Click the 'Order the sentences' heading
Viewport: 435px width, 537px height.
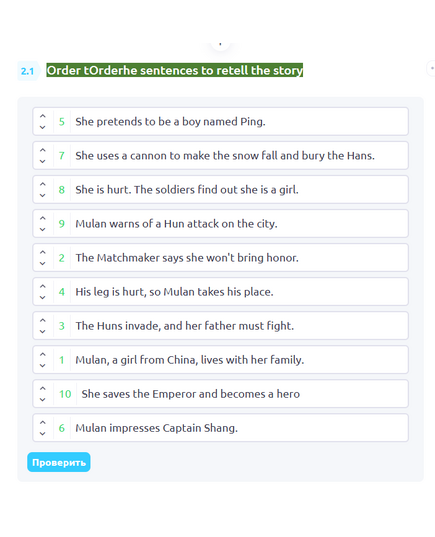click(x=175, y=70)
